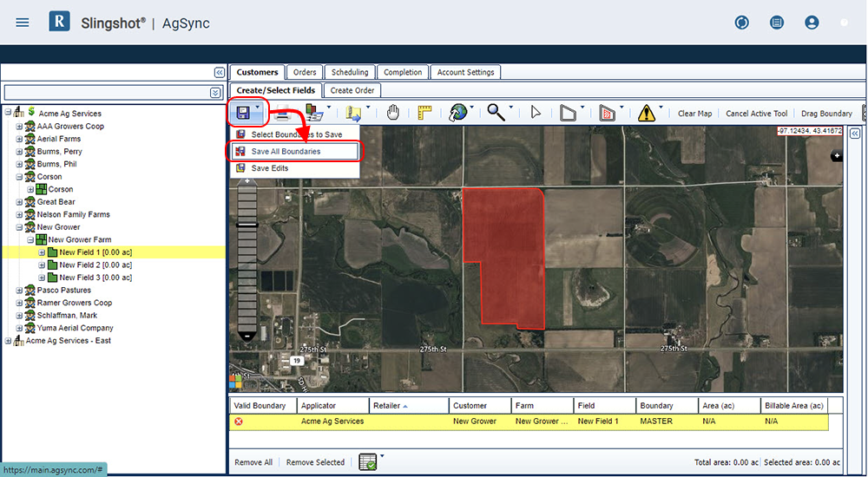Switch to the Orders tab
The image size is (868, 477).
[305, 73]
